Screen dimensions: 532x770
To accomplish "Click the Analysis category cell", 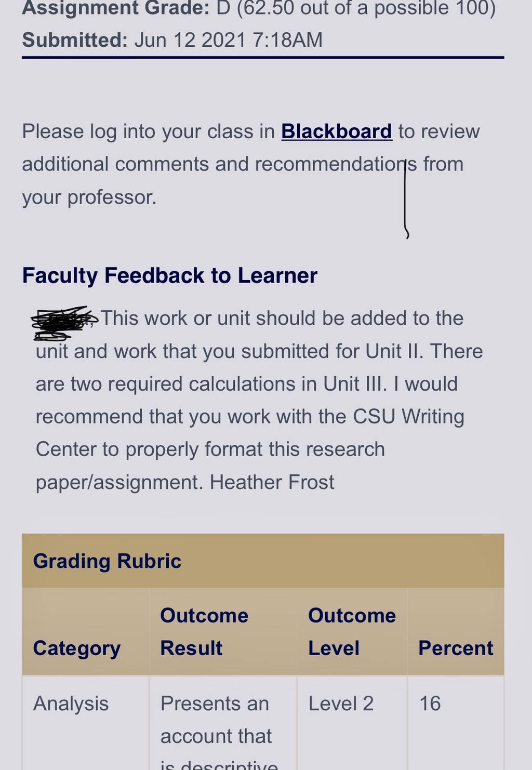I will [x=71, y=703].
